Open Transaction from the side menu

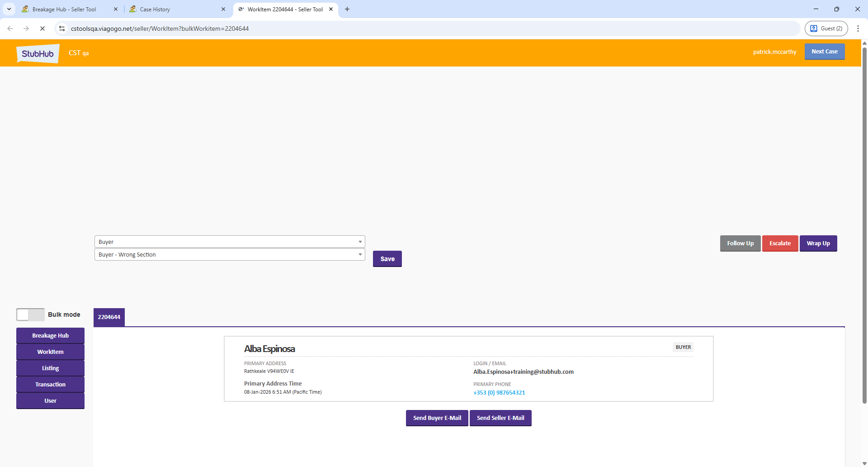coord(50,385)
